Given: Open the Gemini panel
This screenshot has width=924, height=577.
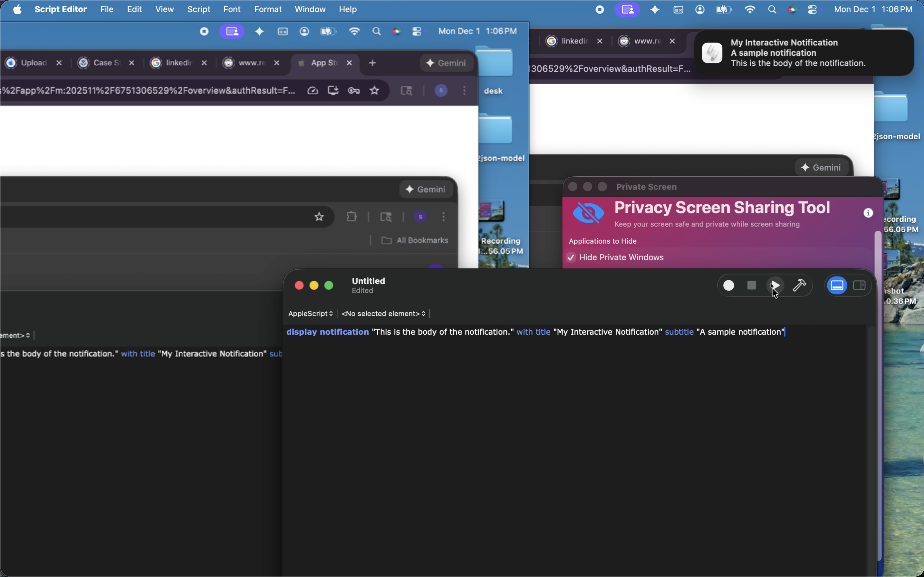Looking at the screenshot, I should point(446,63).
